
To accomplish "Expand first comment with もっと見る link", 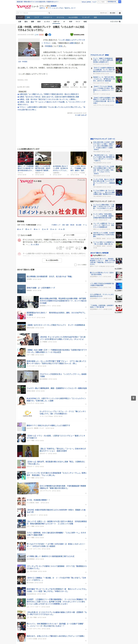I will click(x=35, y=245).
